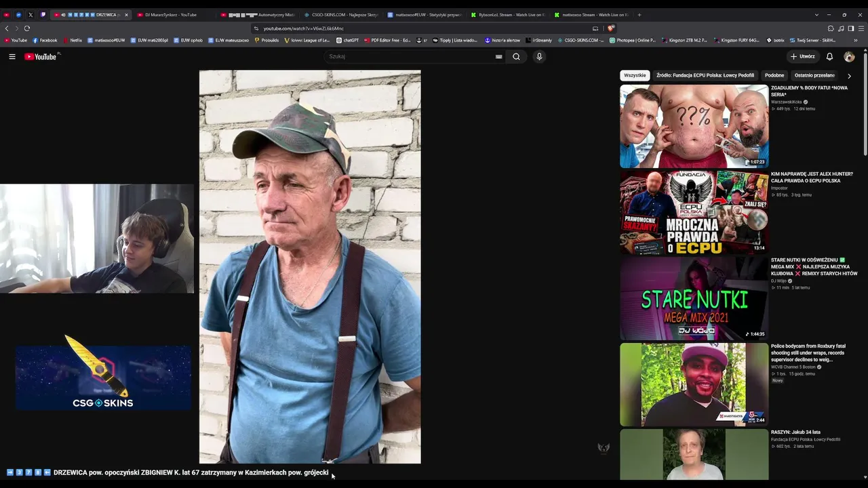
Task: Open the RASZYN: Jakub 34 lata video title
Action: 795,432
